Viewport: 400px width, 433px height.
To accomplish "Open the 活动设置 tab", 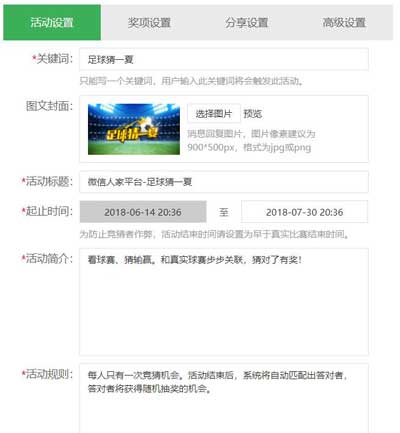I will pyautogui.click(x=52, y=22).
